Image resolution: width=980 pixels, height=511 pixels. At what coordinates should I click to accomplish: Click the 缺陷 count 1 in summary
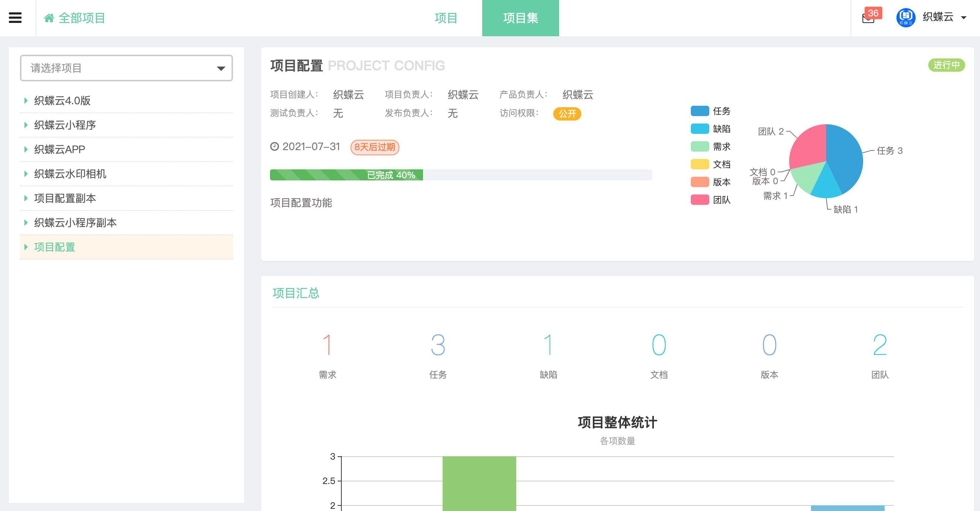click(548, 345)
